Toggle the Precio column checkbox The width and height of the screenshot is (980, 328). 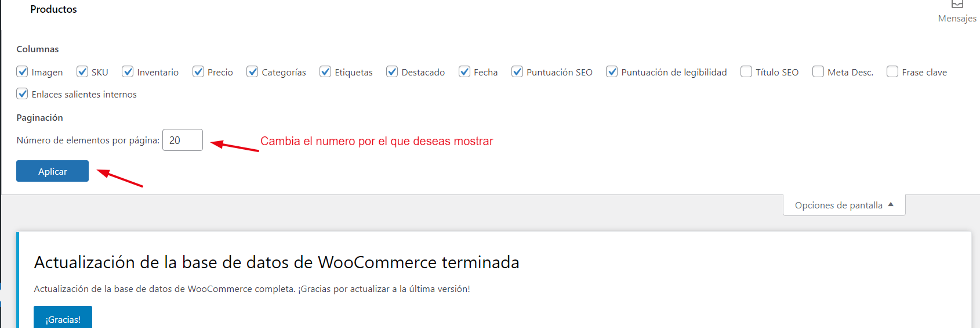tap(198, 71)
